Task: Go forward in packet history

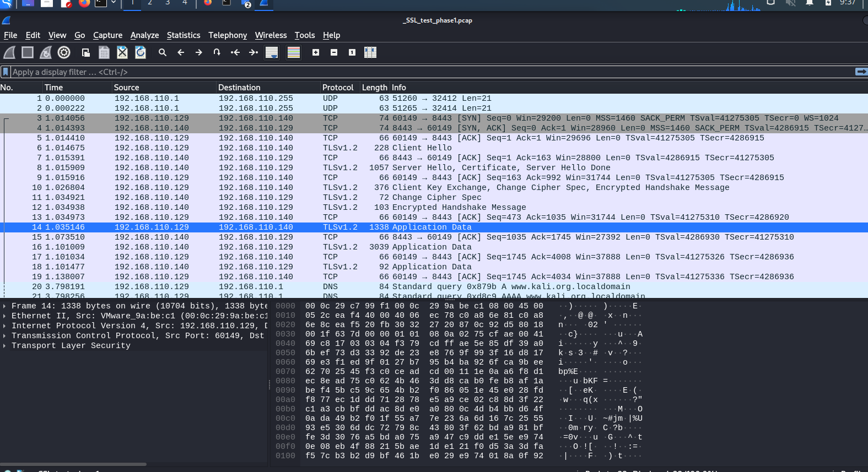Action: (x=199, y=52)
